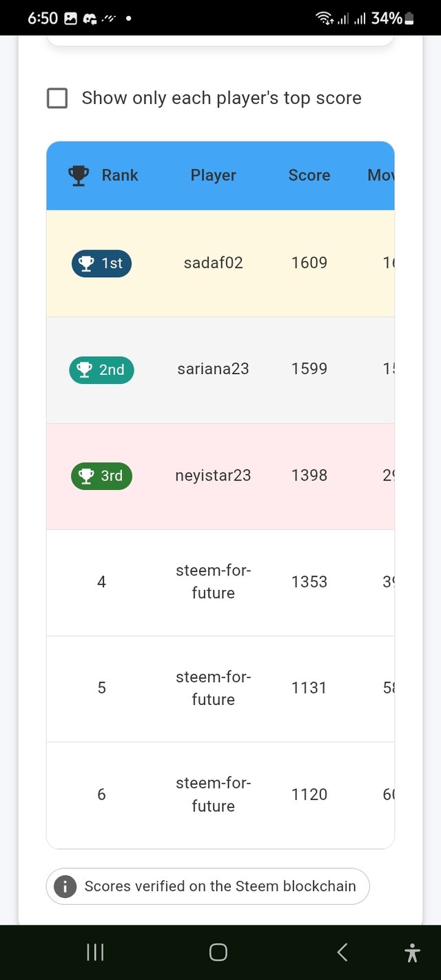The image size is (441, 980).
Task: Tap the accessibility figure icon
Action: pyautogui.click(x=412, y=952)
